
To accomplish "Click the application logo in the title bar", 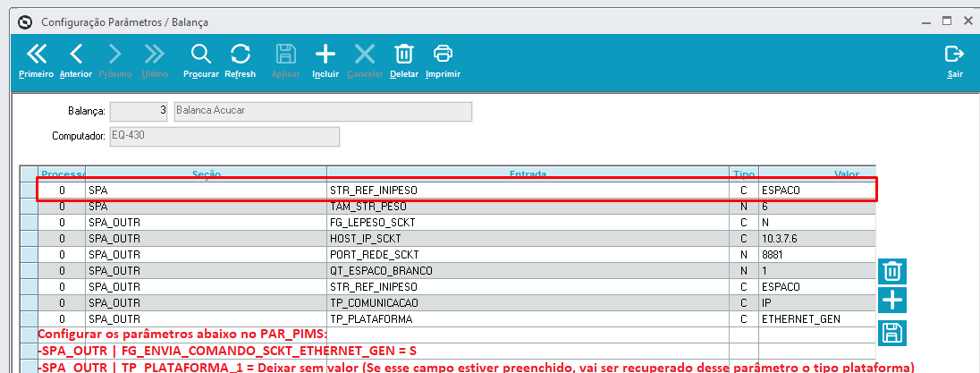I will (x=26, y=22).
